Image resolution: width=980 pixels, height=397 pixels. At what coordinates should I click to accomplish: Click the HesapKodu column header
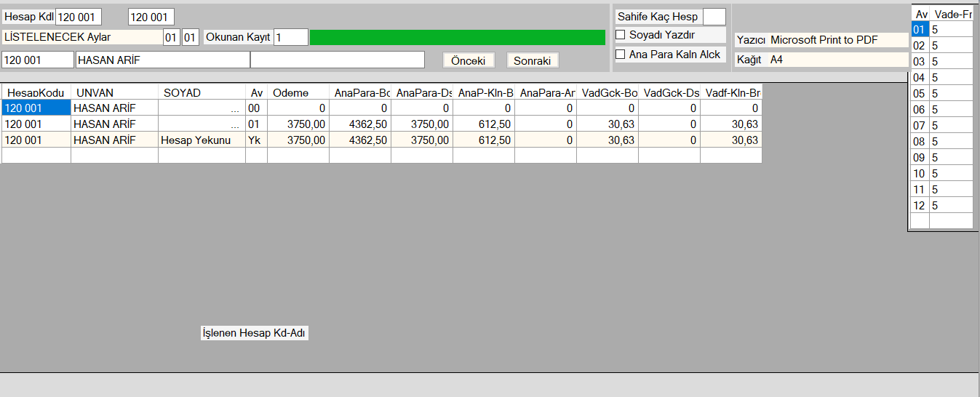point(36,92)
